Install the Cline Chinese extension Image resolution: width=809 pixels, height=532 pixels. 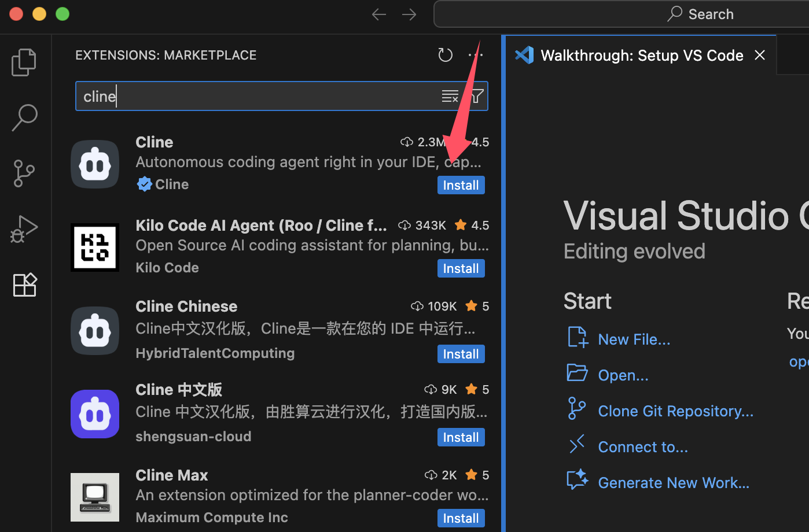coord(461,354)
